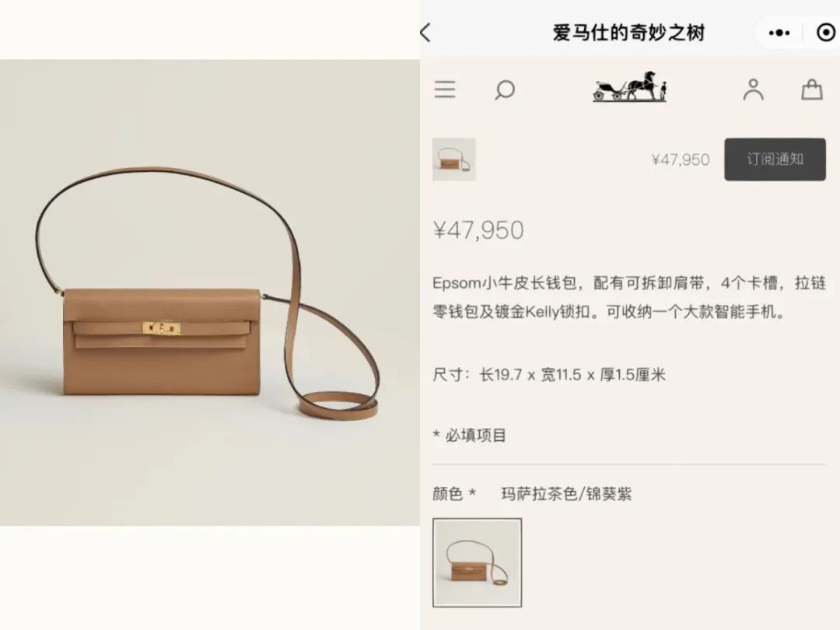Click the 玛萨拉茶色/锦葵紫 color name
This screenshot has height=630, width=840.
(566, 493)
